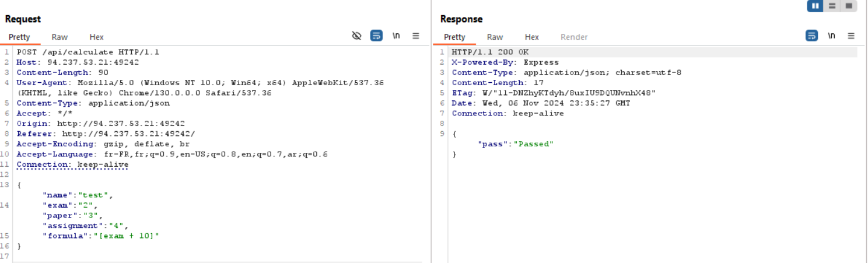Open the Hex tab in Request
The width and height of the screenshot is (868, 263).
(x=96, y=37)
